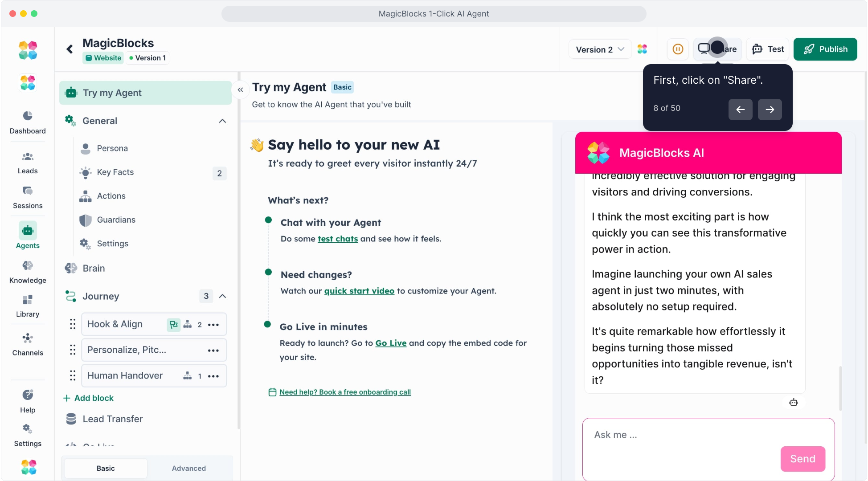
Task: Collapse the General section
Action: tap(222, 121)
